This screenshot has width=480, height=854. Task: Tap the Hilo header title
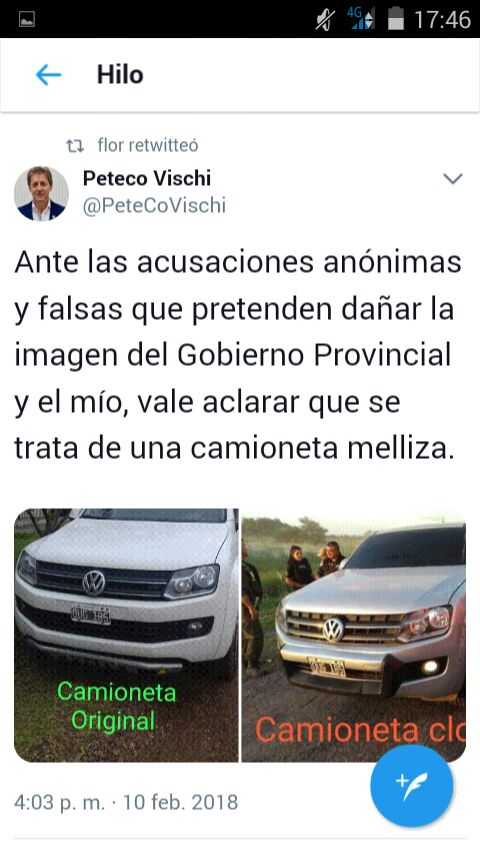[x=120, y=75]
